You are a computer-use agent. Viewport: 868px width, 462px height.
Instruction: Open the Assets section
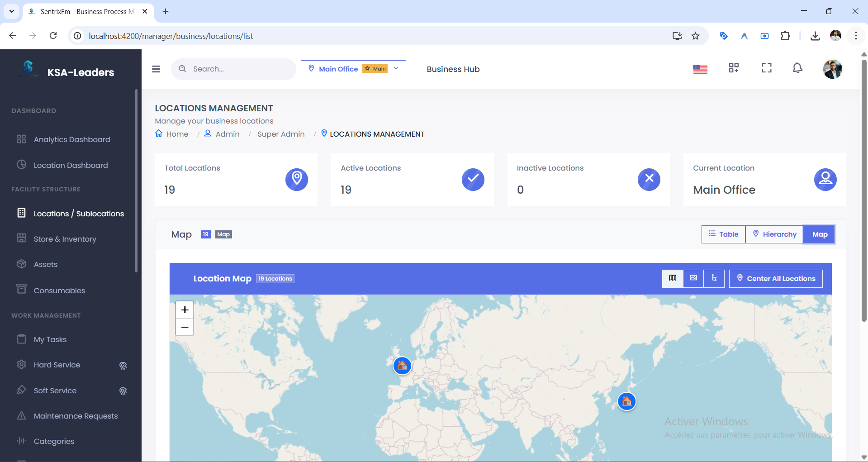click(46, 264)
